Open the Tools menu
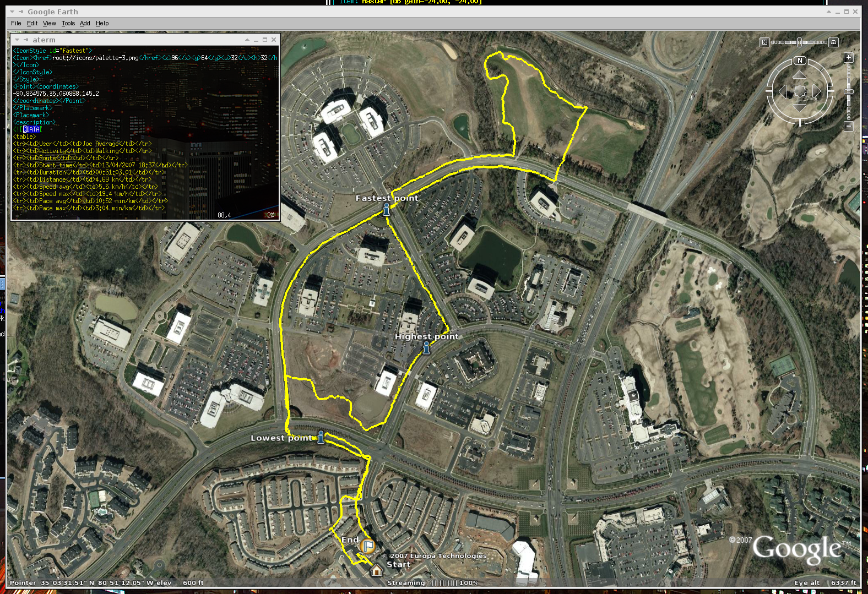868x594 pixels. tap(68, 23)
